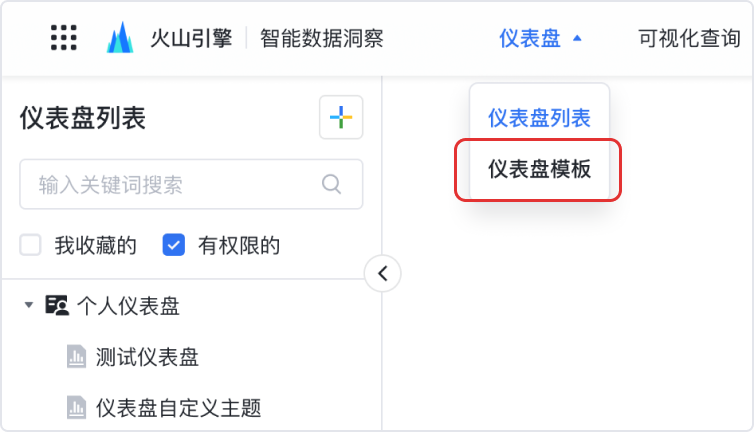Click the 火山引擎 volcano logo
Image resolution: width=754 pixels, height=432 pixels.
tap(120, 38)
